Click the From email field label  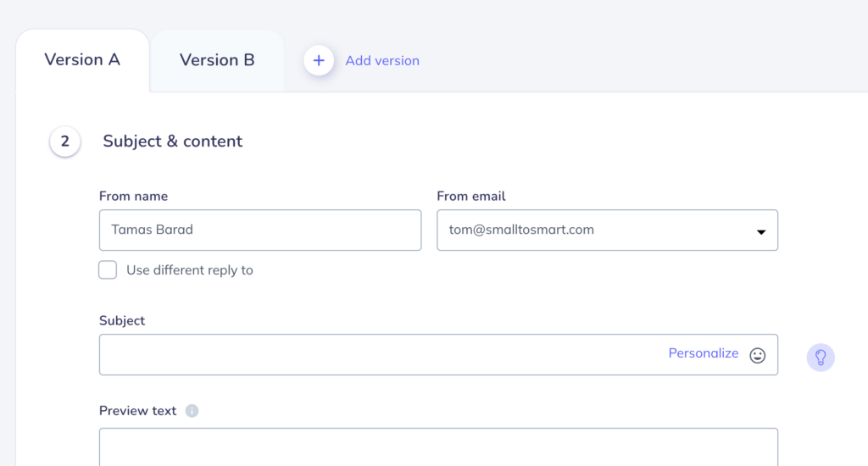(x=471, y=196)
